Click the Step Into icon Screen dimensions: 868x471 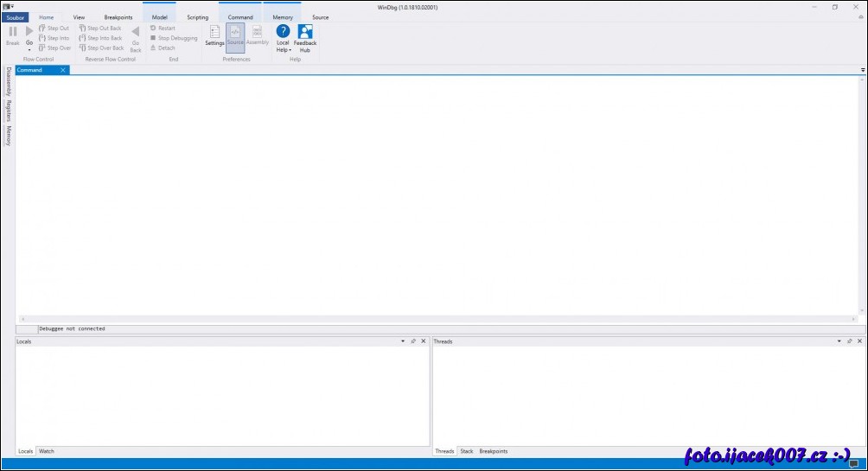click(41, 38)
